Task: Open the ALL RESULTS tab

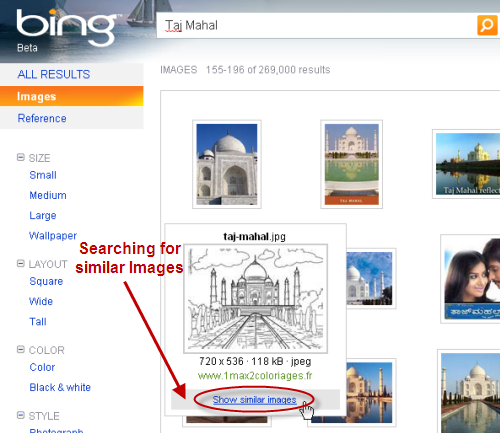Action: pos(54,74)
